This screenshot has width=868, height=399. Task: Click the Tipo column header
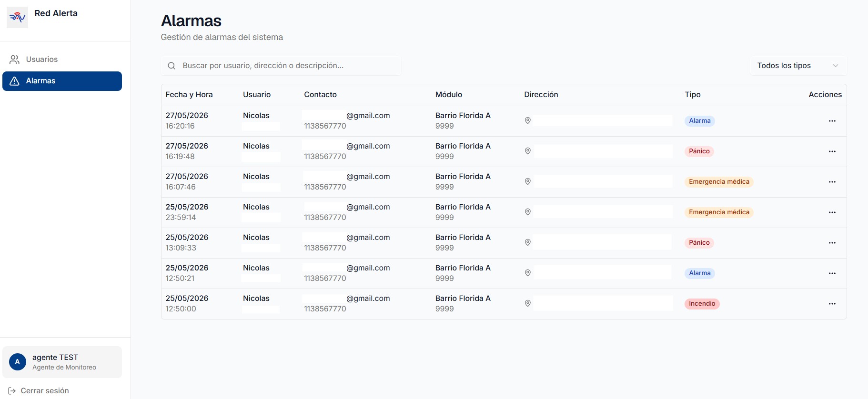click(693, 95)
